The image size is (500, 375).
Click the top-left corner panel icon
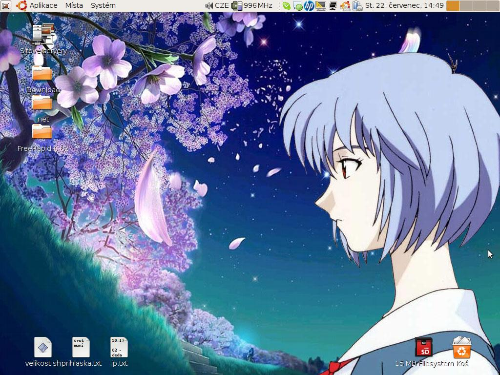click(x=5, y=6)
